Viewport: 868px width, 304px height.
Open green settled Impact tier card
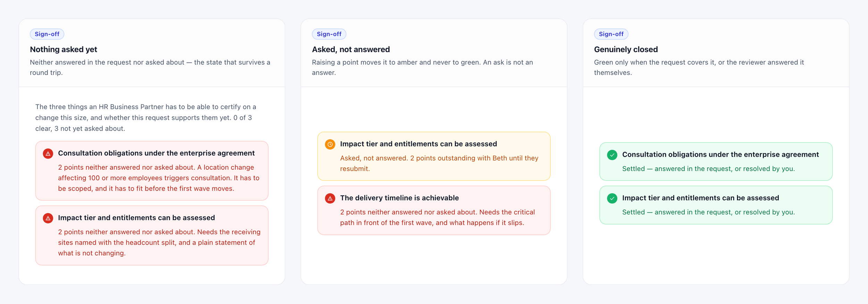coord(716,205)
